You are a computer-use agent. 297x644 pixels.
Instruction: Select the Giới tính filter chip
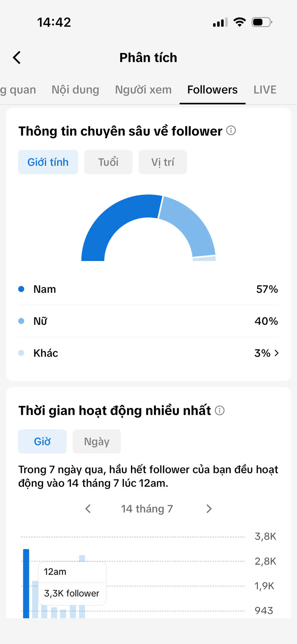(x=48, y=162)
